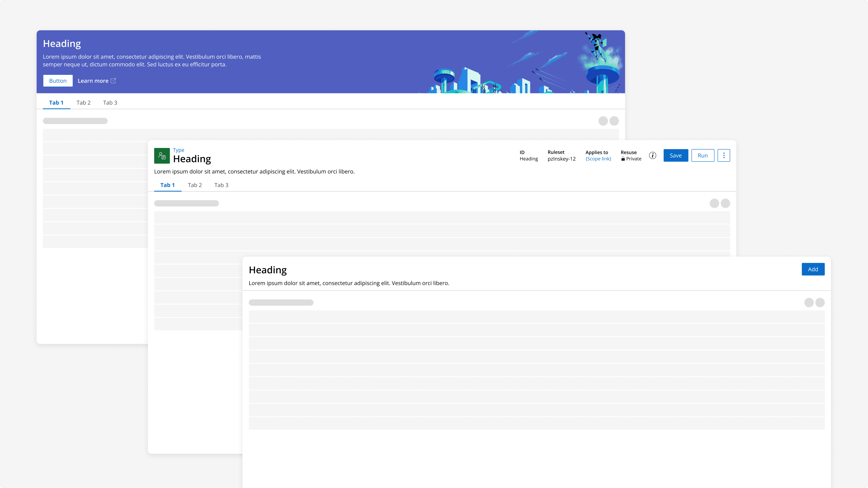Select Tab 1 in the rule form
This screenshot has width=868, height=488.
[167, 185]
